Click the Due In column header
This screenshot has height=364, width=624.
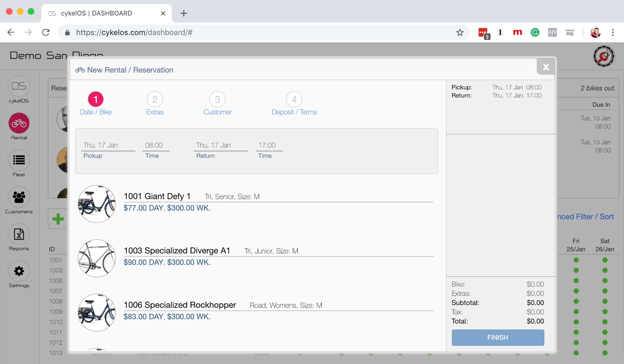click(601, 105)
